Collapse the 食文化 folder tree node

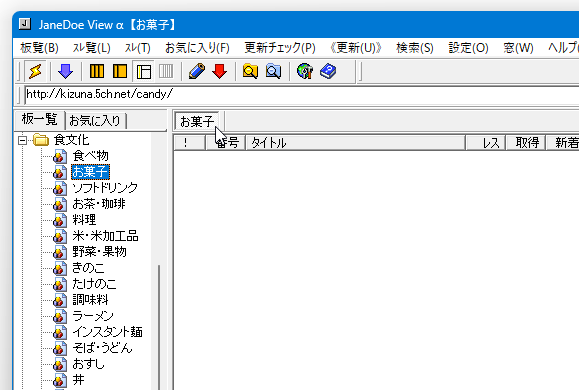(23, 140)
